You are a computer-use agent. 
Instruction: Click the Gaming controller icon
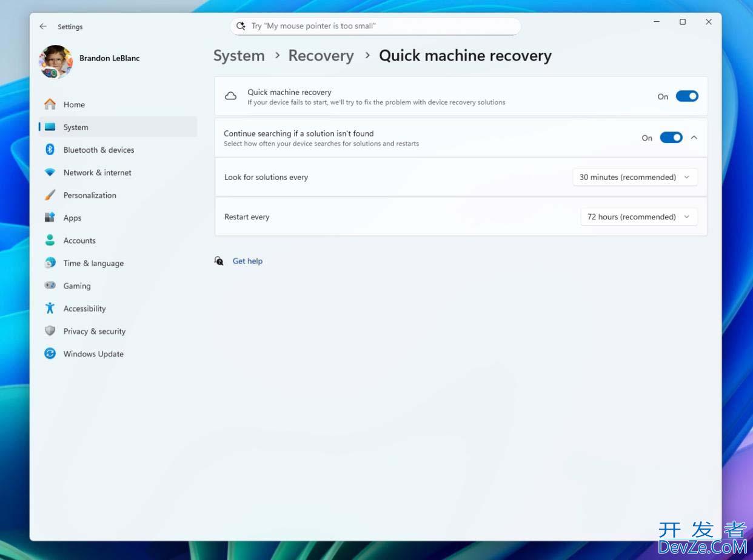coord(50,286)
